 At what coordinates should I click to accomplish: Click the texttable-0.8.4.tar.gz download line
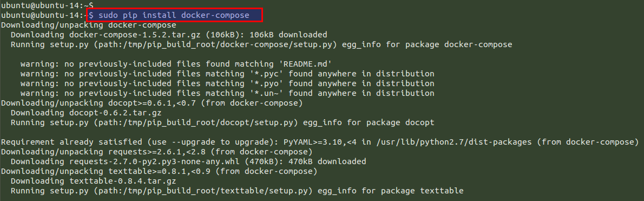(93, 181)
